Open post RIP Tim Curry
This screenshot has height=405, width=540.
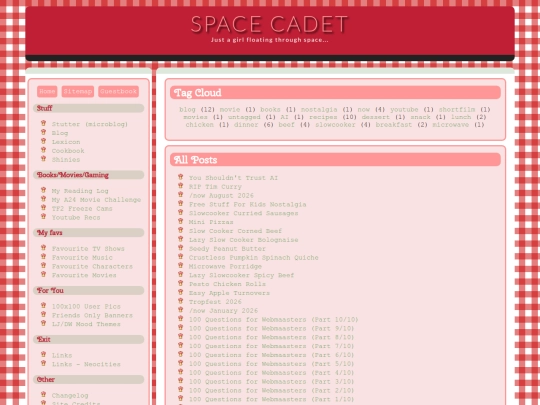(x=215, y=187)
